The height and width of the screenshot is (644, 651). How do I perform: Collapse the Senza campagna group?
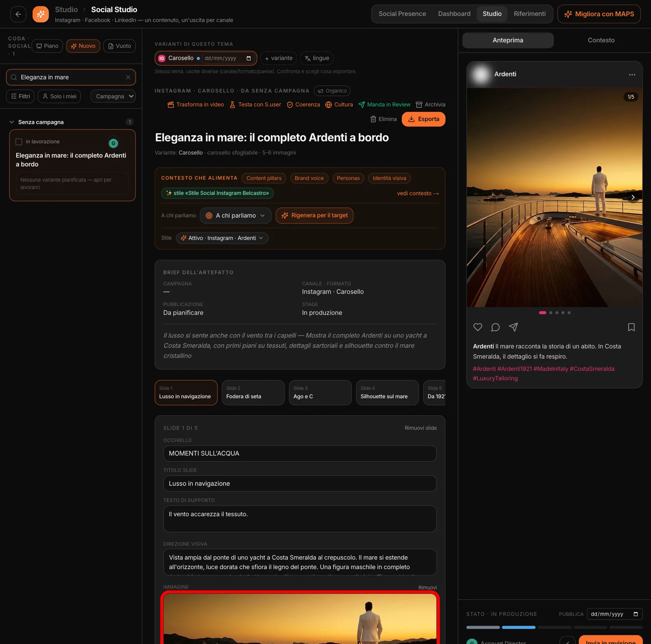coord(12,122)
